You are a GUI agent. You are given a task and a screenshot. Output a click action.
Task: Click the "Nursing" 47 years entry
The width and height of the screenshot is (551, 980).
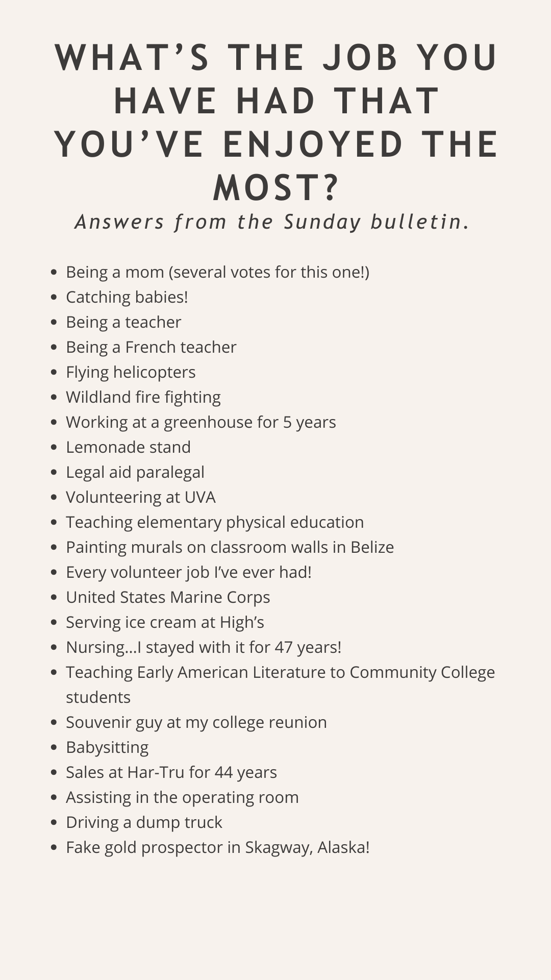tap(204, 647)
